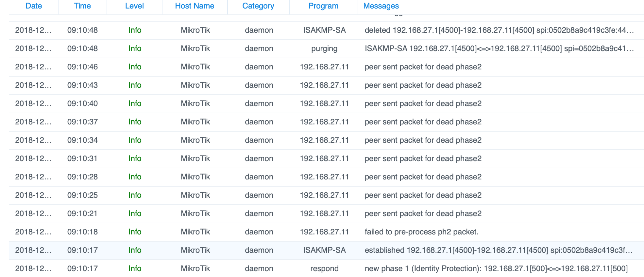The image size is (644, 277).
Task: Click the respond program cell
Action: point(324,268)
